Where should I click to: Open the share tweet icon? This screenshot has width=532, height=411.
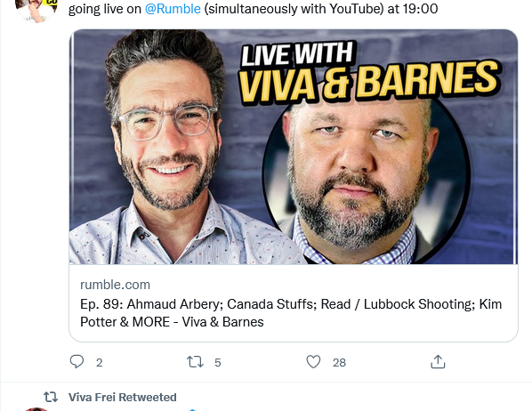438,362
